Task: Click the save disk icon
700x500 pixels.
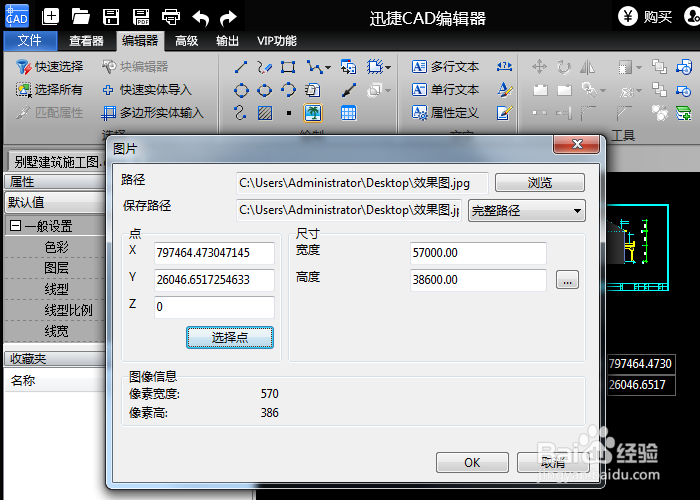Action: point(111,17)
